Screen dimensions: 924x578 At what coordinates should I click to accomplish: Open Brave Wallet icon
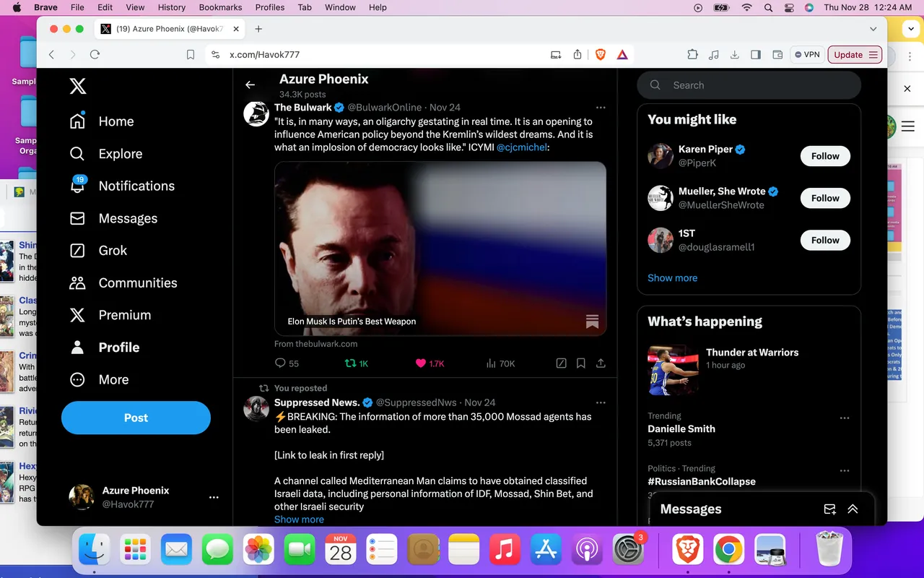777,55
